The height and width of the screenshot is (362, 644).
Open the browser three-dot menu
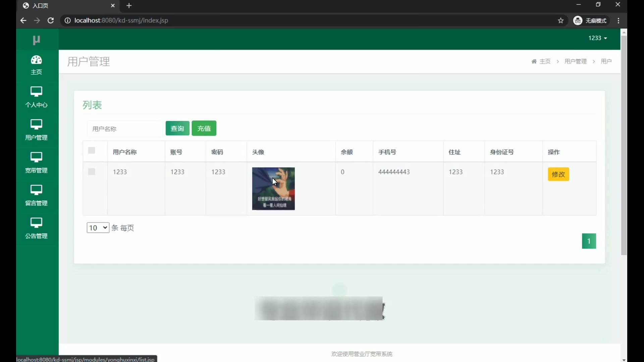pyautogui.click(x=619, y=20)
